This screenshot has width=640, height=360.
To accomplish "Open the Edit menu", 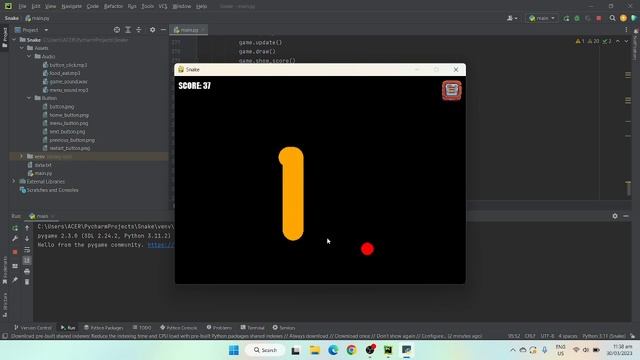I will point(36,6).
